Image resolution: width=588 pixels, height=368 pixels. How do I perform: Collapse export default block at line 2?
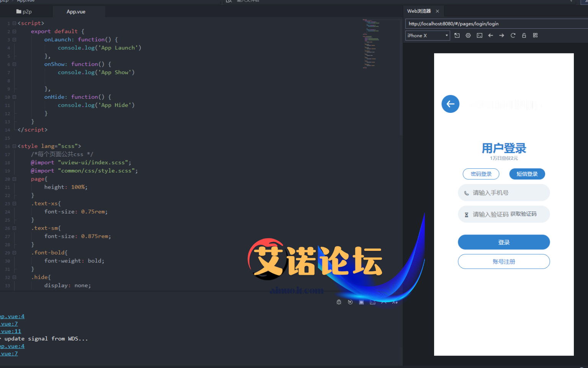pyautogui.click(x=14, y=31)
